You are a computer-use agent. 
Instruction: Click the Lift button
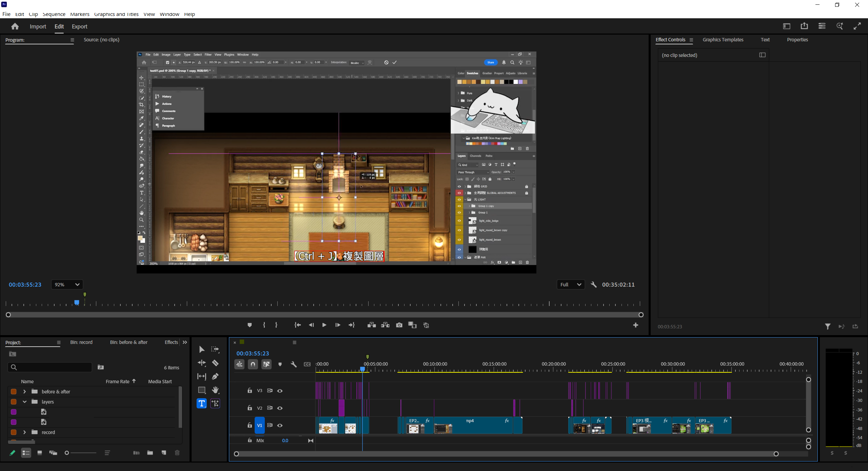point(372,325)
